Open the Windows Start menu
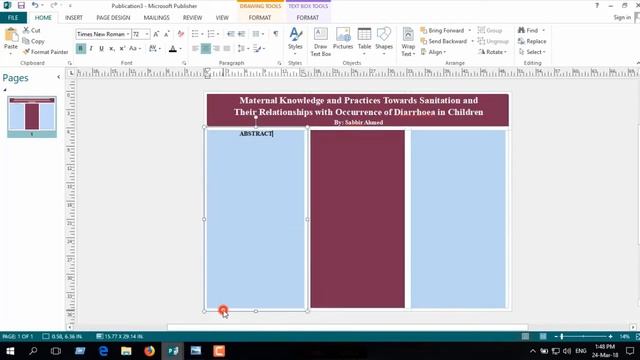This screenshot has width=640, height=360. pyautogui.click(x=10, y=351)
